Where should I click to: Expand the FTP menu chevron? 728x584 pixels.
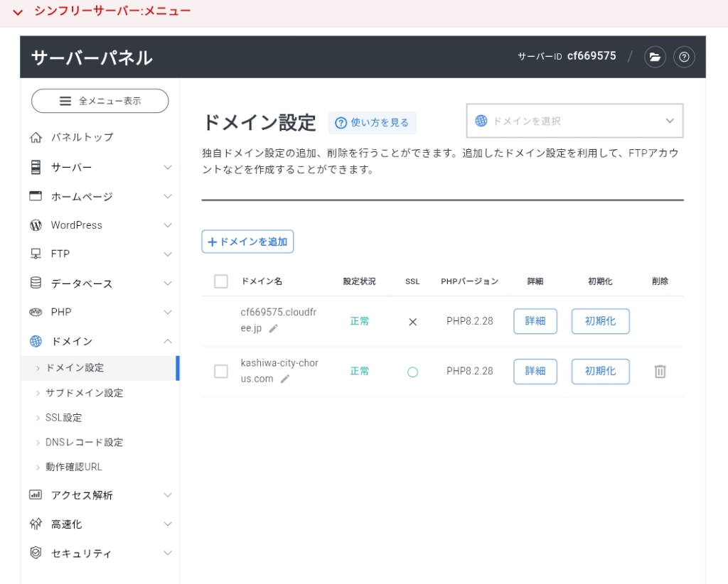pyautogui.click(x=168, y=254)
